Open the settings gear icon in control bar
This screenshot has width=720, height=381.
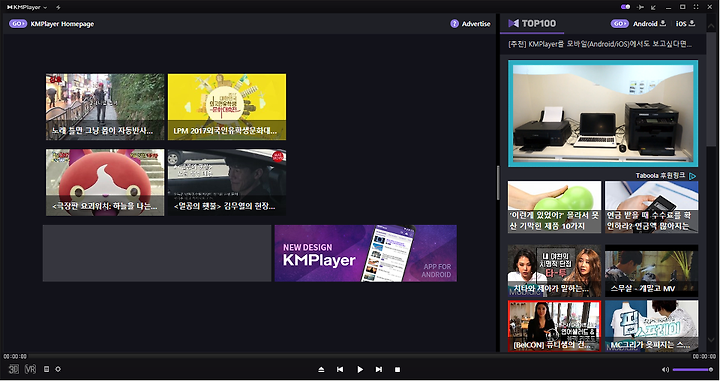coord(58,369)
